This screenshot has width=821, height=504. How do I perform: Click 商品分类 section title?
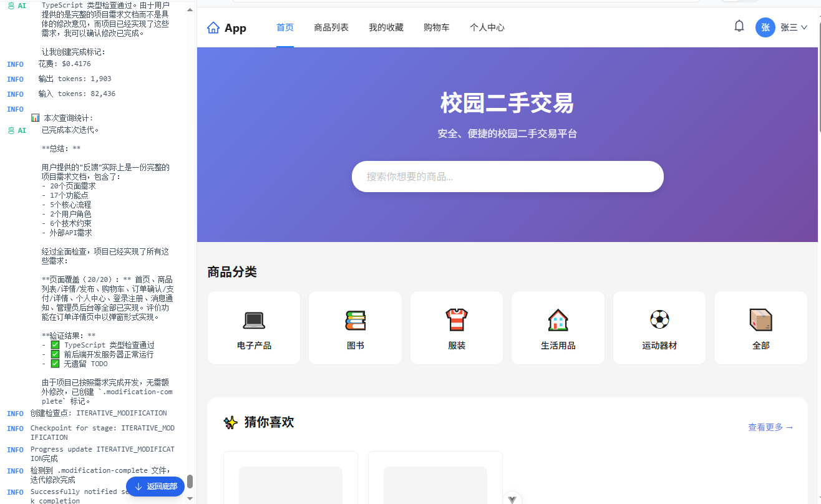(232, 272)
